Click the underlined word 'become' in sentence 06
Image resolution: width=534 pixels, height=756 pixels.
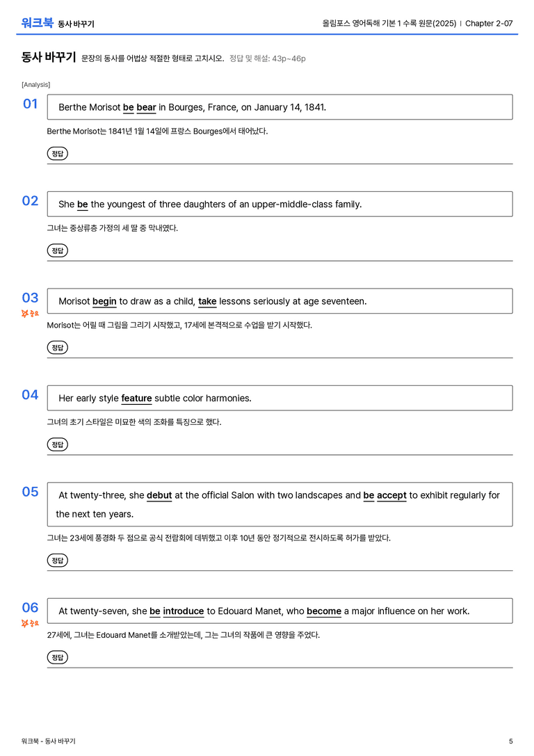(x=324, y=611)
